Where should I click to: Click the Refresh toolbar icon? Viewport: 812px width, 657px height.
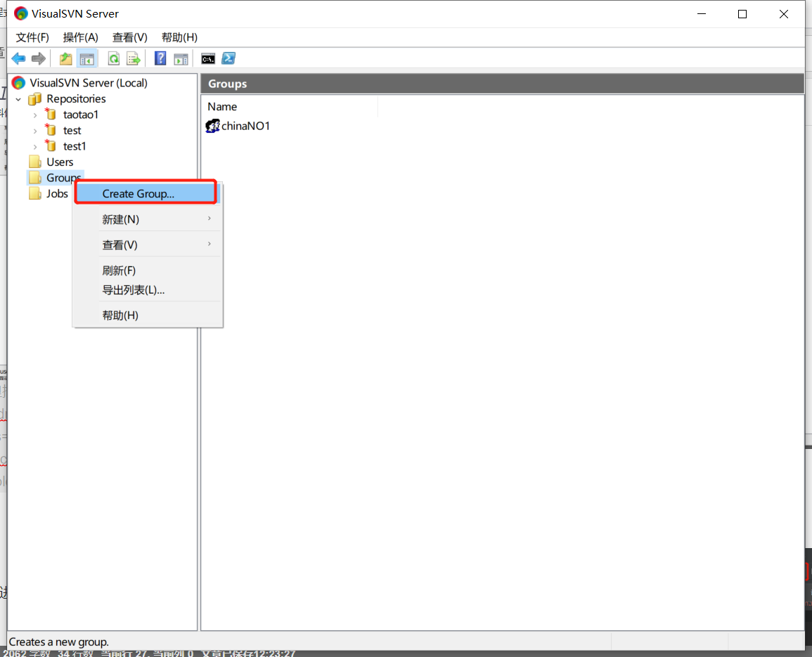pyautogui.click(x=113, y=59)
